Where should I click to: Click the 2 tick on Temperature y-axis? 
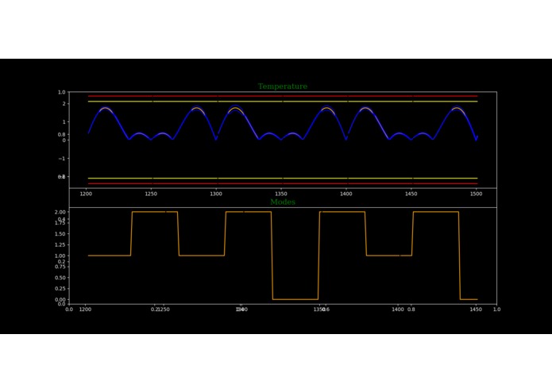click(64, 104)
